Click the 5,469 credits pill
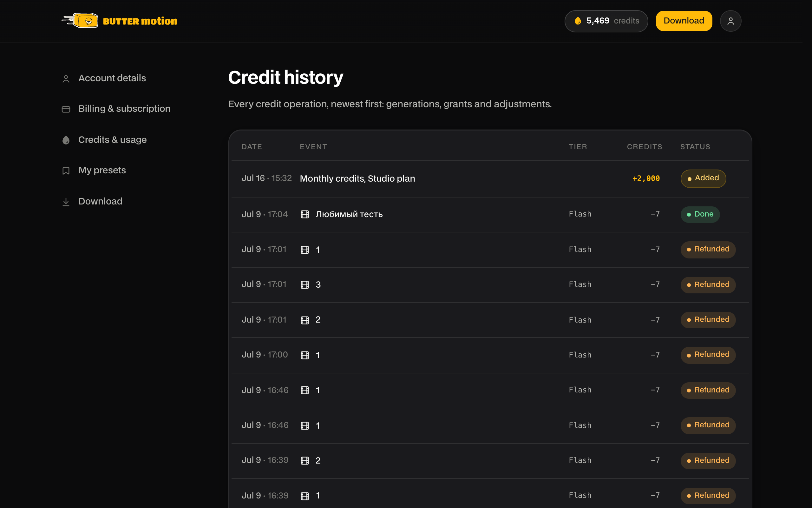This screenshot has height=508, width=812. tap(606, 21)
